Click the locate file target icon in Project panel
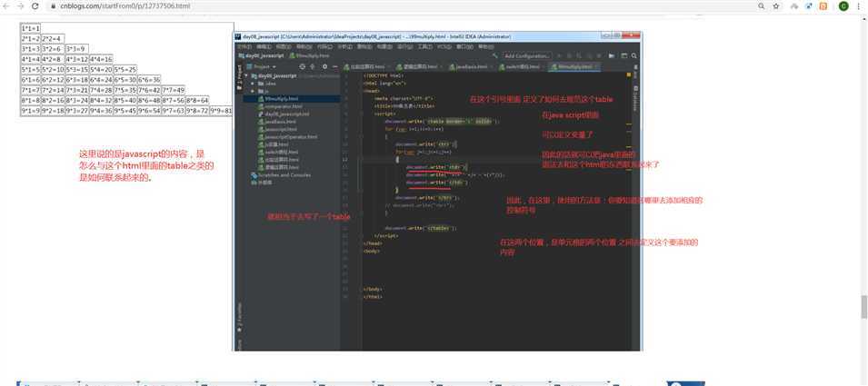The height and width of the screenshot is (386, 868). click(x=303, y=66)
